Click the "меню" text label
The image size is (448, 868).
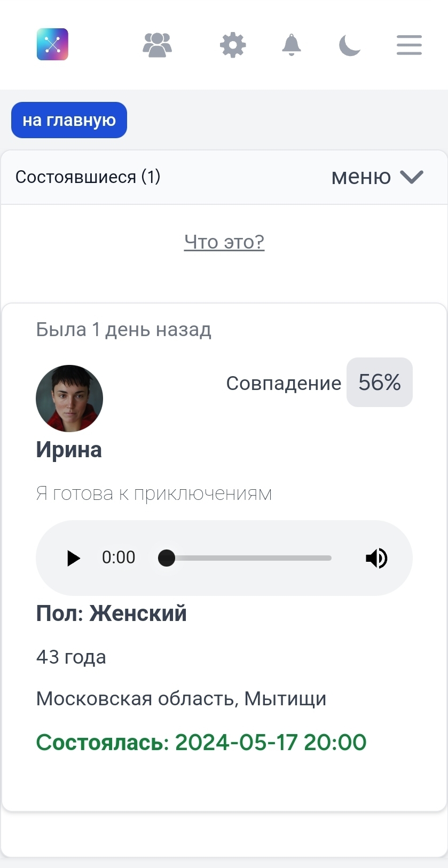coord(361,177)
